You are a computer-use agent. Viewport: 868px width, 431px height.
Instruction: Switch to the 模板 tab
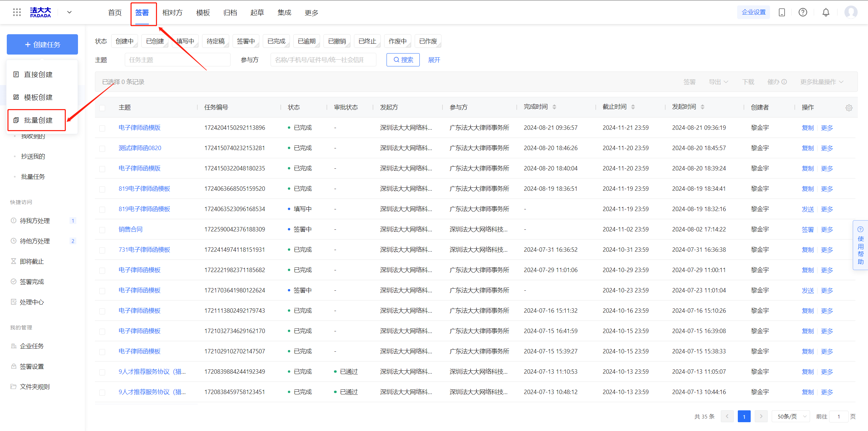coord(203,13)
